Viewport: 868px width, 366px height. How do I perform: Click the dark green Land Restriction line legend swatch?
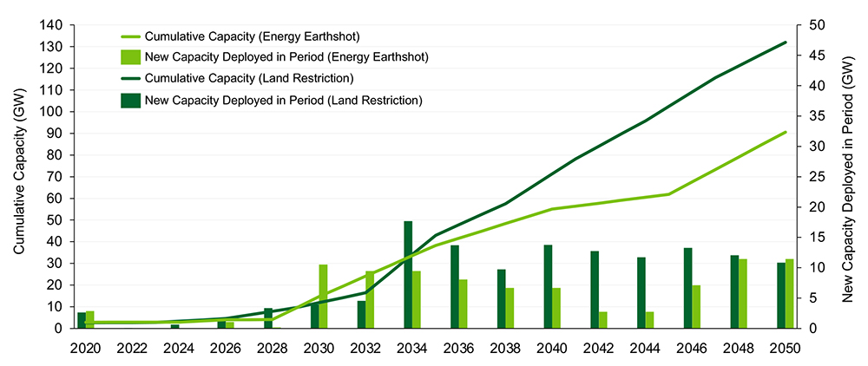(129, 79)
